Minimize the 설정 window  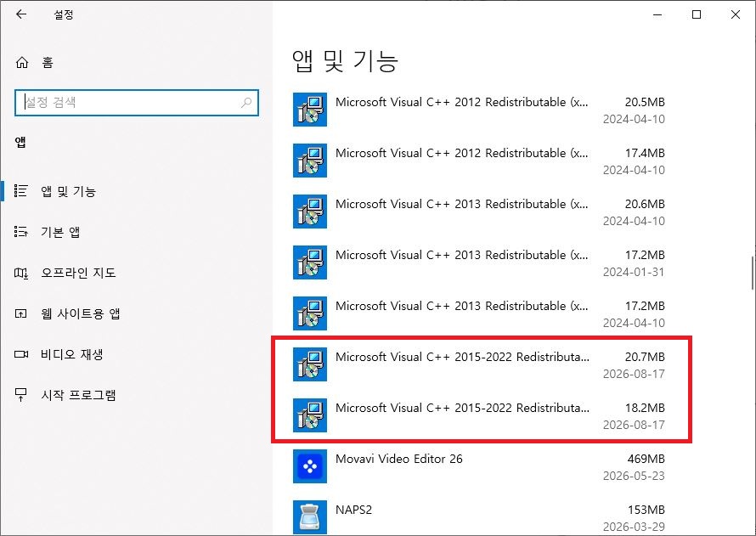(x=657, y=15)
